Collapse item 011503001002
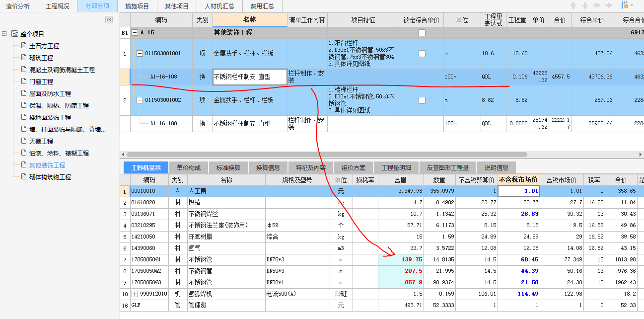644x319 pixels. tap(140, 100)
